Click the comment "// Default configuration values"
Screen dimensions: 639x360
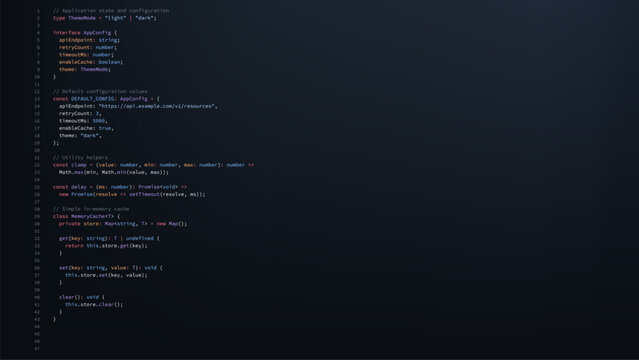100,91
